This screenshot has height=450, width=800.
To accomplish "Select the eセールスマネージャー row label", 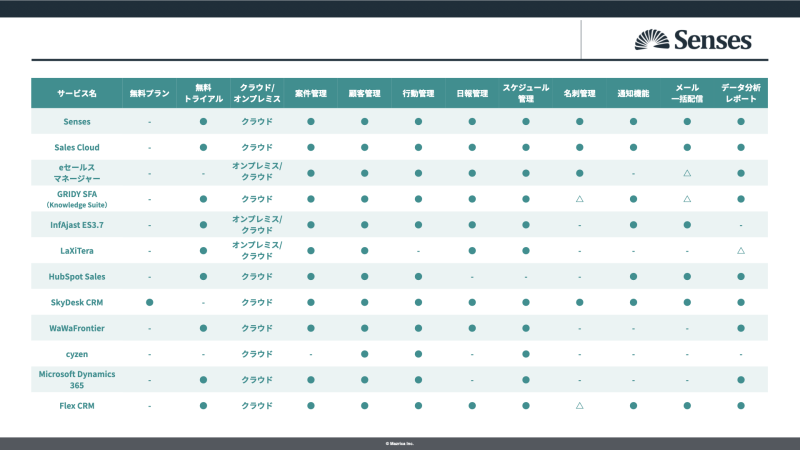I will 77,173.
